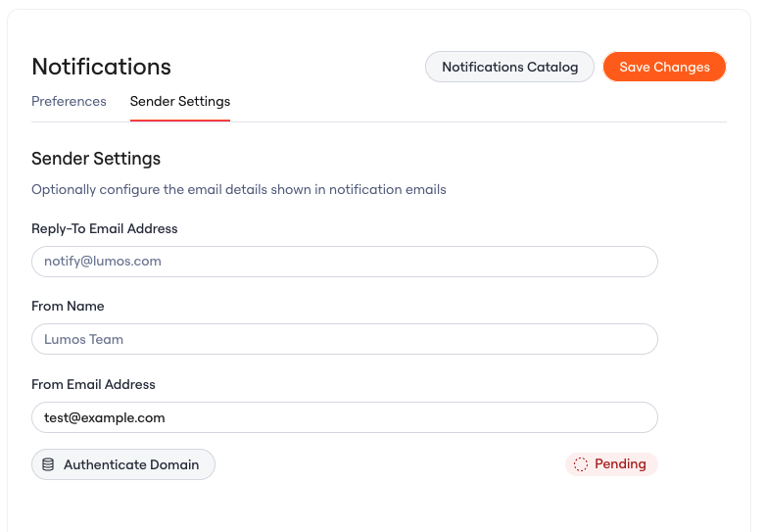Save Changes to notification settings

pos(664,67)
